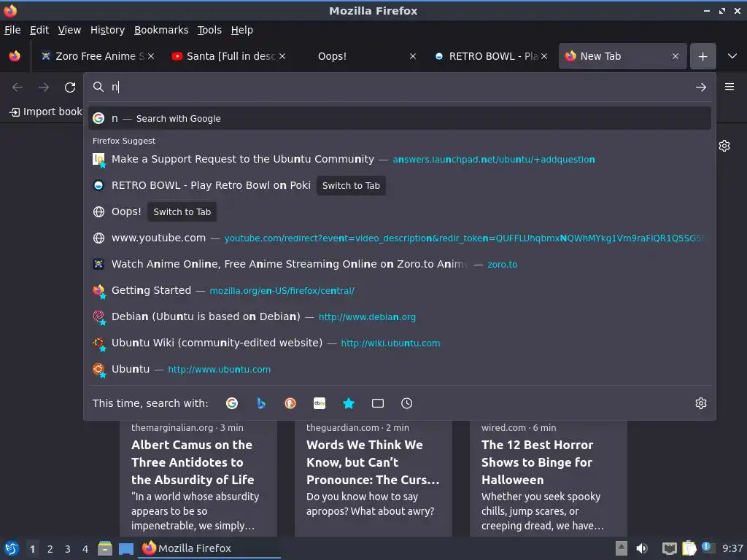Go back with the back arrow
Viewport: 747px width, 560px height.
pyautogui.click(x=18, y=87)
